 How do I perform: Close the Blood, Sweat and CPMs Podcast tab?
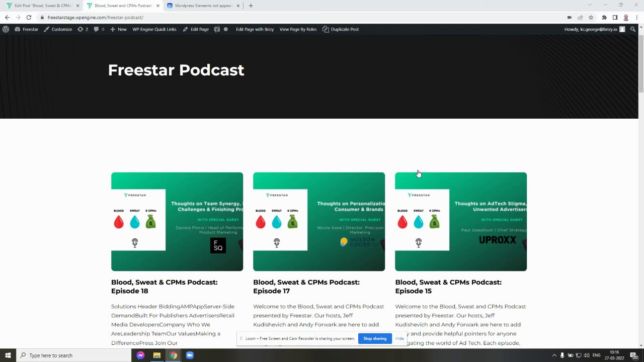[x=158, y=6]
